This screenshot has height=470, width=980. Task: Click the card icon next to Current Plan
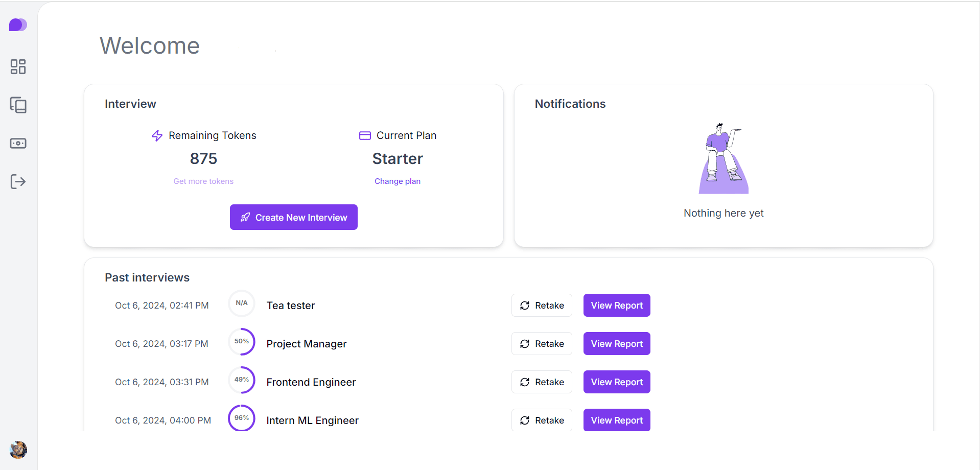point(364,135)
